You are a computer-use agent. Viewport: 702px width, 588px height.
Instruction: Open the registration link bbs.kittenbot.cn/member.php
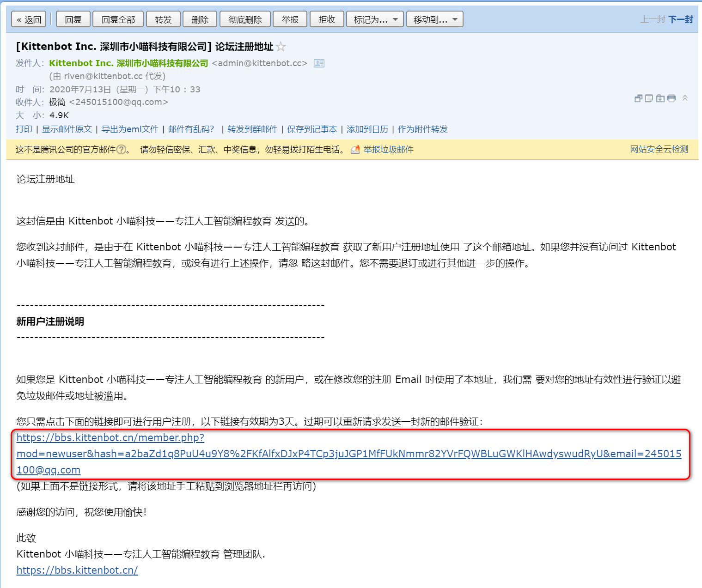[349, 454]
